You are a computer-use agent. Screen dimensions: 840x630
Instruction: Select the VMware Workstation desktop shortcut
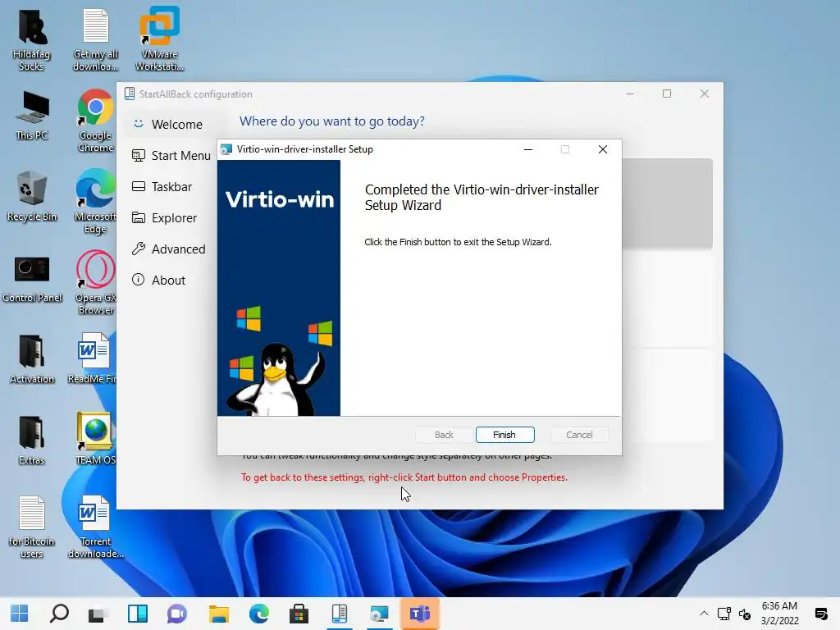click(x=160, y=41)
